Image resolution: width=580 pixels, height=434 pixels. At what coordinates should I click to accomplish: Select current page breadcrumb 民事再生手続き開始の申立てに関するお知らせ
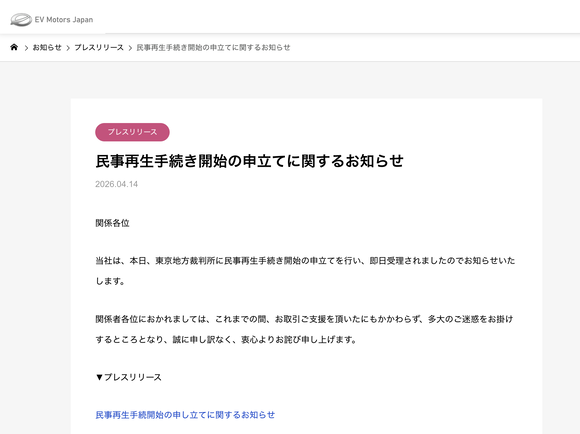(x=213, y=47)
